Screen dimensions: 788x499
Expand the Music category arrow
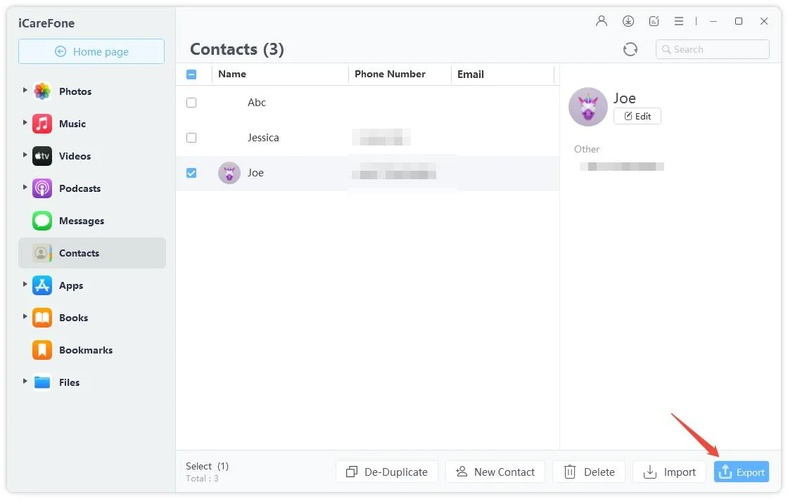(x=25, y=123)
